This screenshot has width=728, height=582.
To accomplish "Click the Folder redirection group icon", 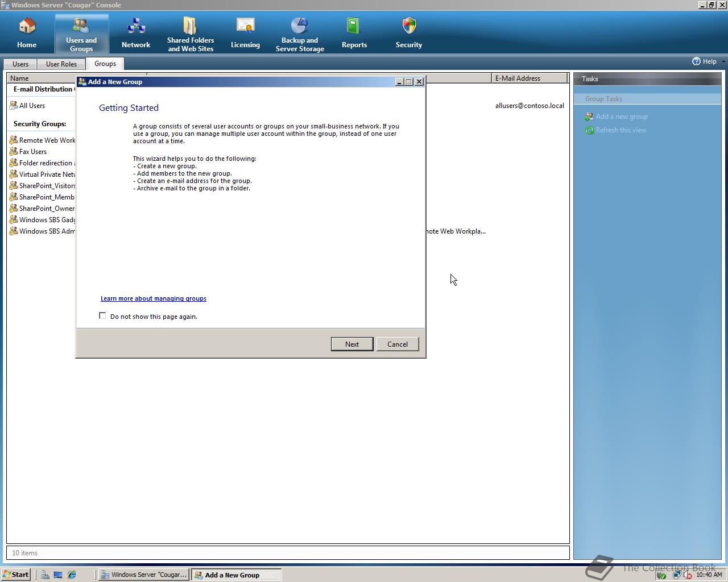I will [x=14, y=163].
